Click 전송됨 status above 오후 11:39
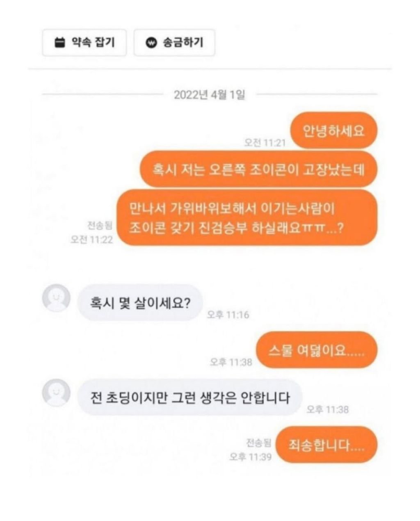Screen dimensions: 420x521 click(x=258, y=442)
